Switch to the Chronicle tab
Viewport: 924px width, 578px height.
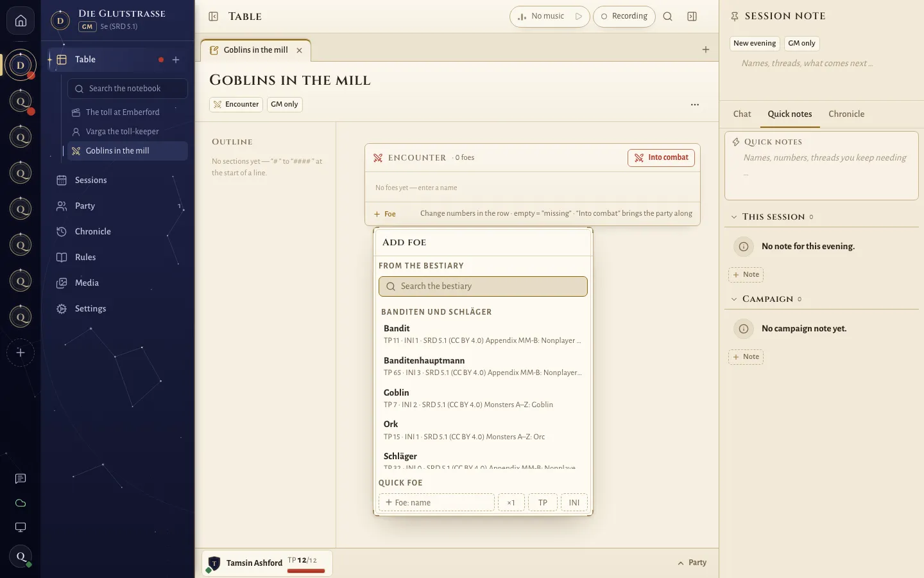[x=846, y=114]
